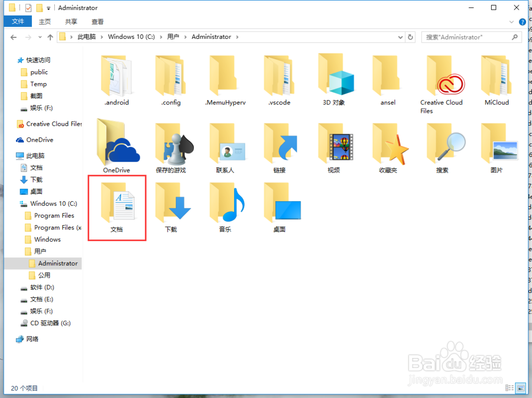Open the .android folder
Viewport: 532px width, 398px height.
[x=117, y=80]
